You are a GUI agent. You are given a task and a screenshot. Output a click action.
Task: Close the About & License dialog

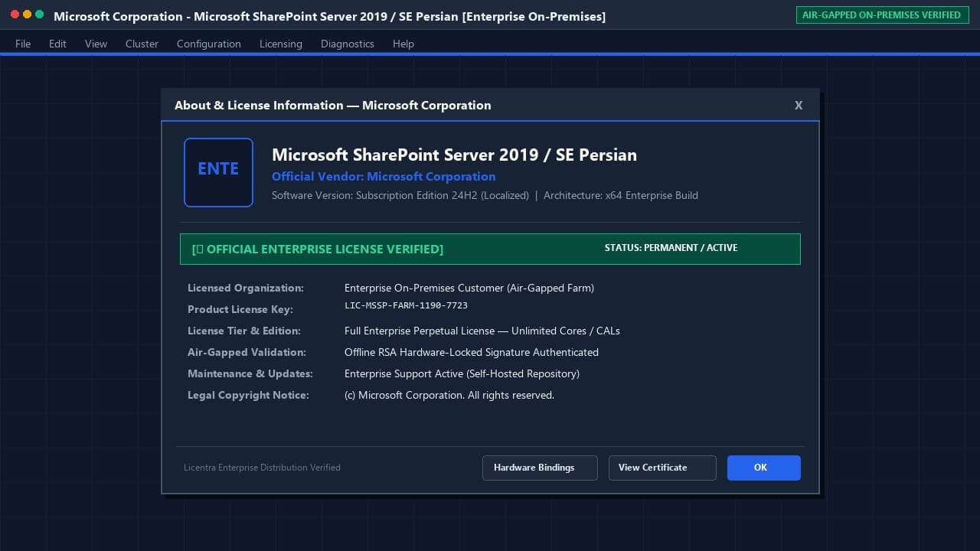[x=799, y=106]
